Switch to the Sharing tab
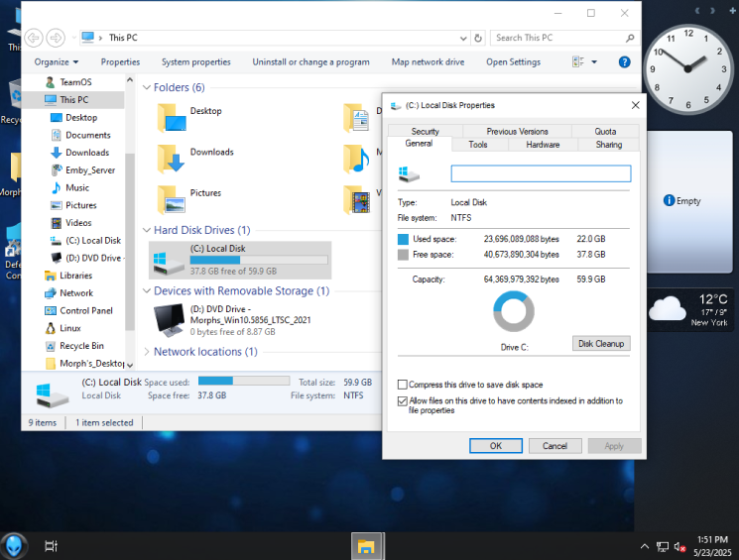Screen dimensions: 739x560 [x=608, y=145]
